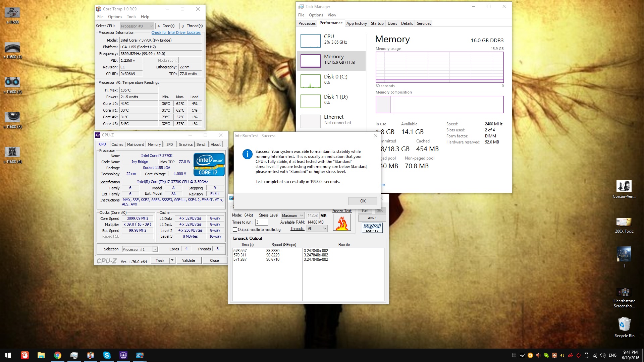Launch the red GOM player taskbar icon

pyautogui.click(x=25, y=355)
